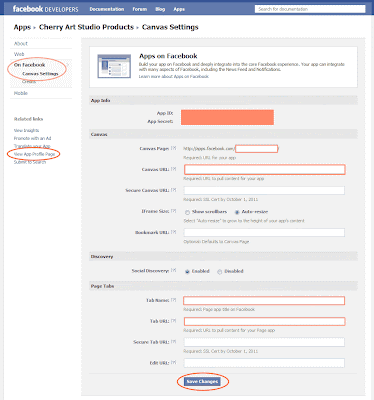Select Web in the sidebar
The height and width of the screenshot is (400, 374).
point(19,54)
